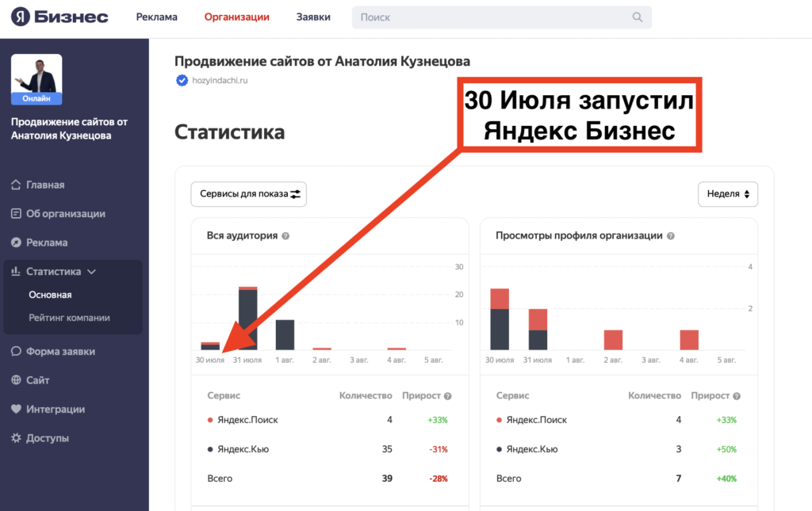Screen dimensions: 812x511
Task: Click the Статистика bar chart icon
Action: pos(16,271)
